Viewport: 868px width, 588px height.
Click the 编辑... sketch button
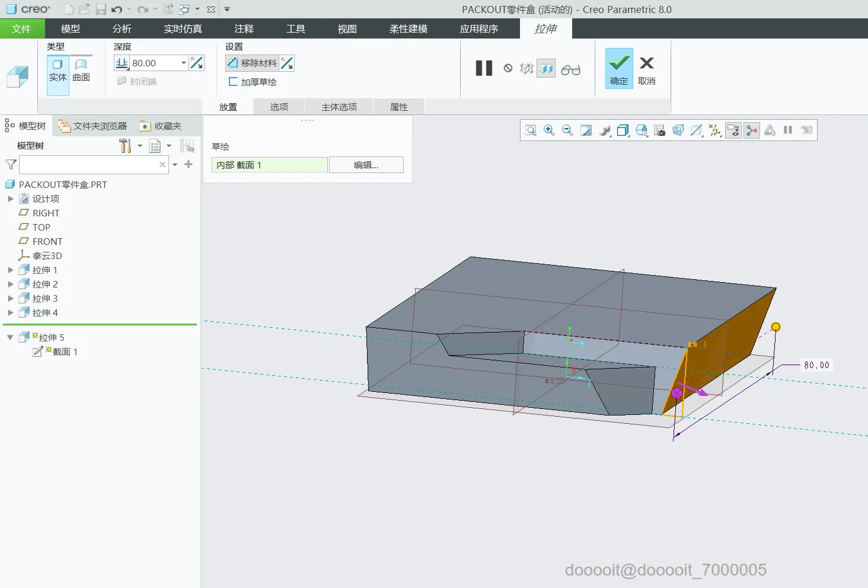click(366, 165)
